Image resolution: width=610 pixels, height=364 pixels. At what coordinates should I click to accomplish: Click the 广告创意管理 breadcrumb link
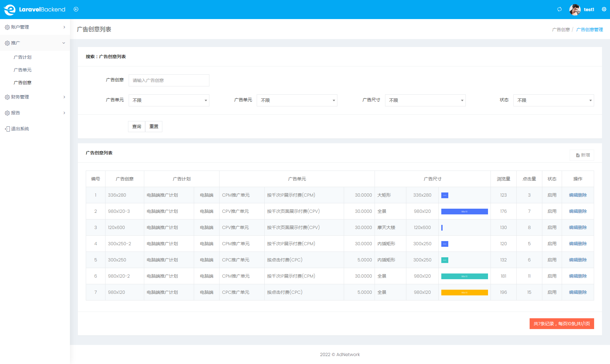click(590, 30)
